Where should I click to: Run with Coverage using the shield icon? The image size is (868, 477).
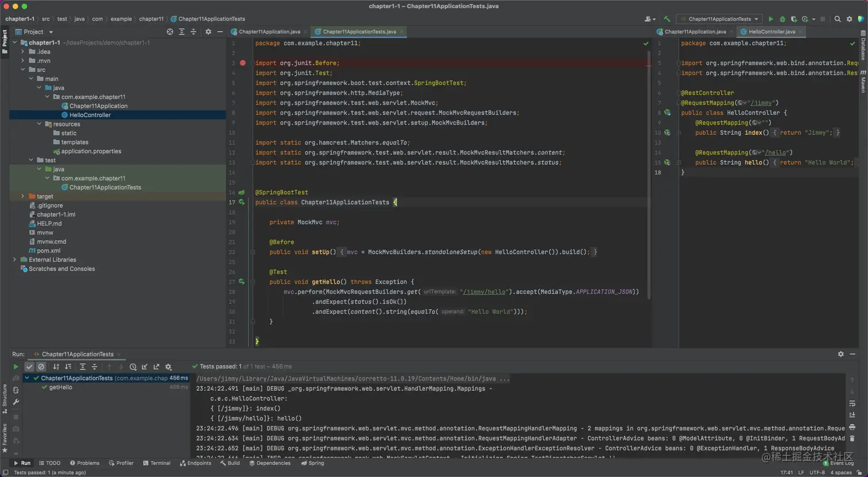(x=794, y=19)
